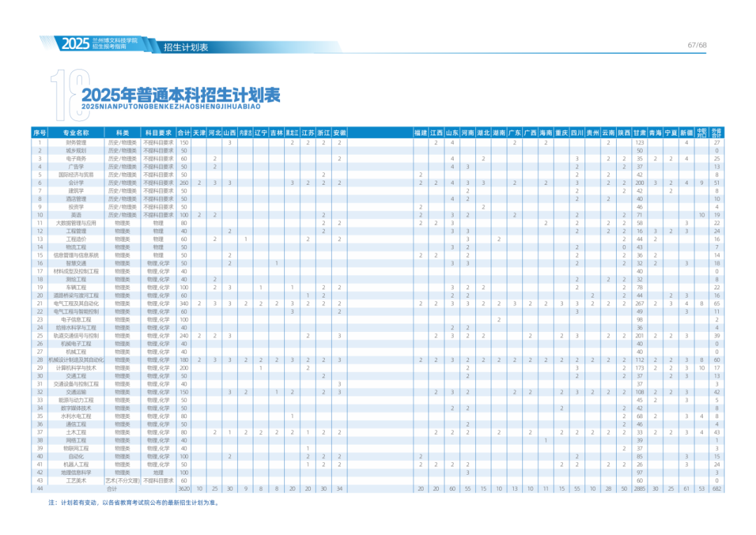Click the 计算机科学与技术 major name
Viewport: 756px width, 535px height.
pyautogui.click(x=76, y=368)
